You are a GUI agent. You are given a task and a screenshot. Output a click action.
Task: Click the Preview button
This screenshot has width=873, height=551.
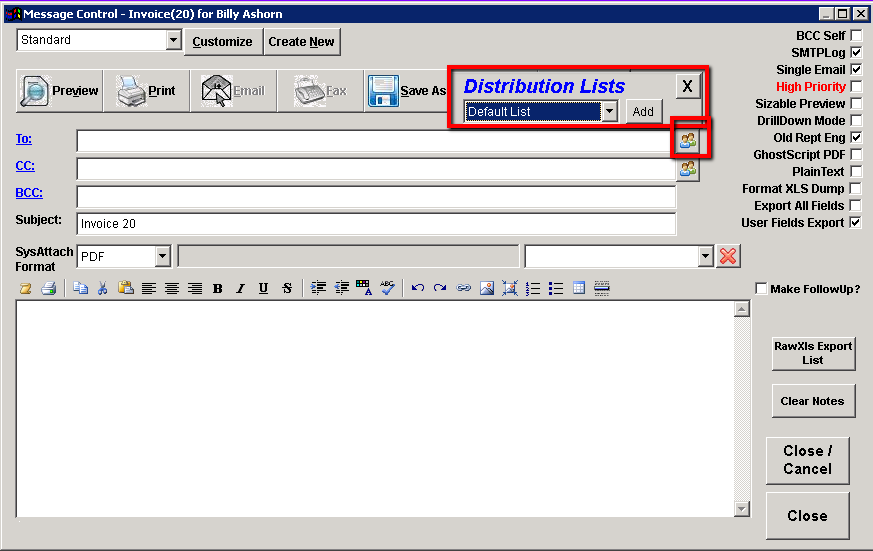coord(60,91)
